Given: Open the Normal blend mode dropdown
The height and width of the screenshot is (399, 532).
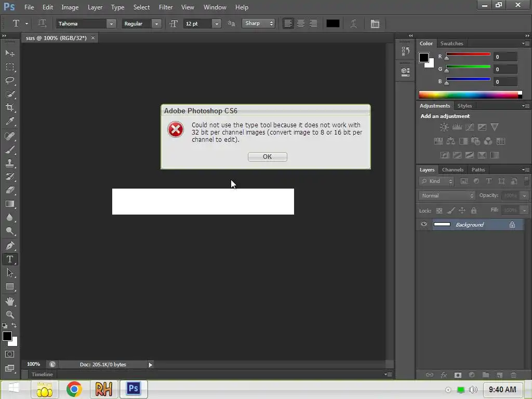Looking at the screenshot, I should click(446, 196).
